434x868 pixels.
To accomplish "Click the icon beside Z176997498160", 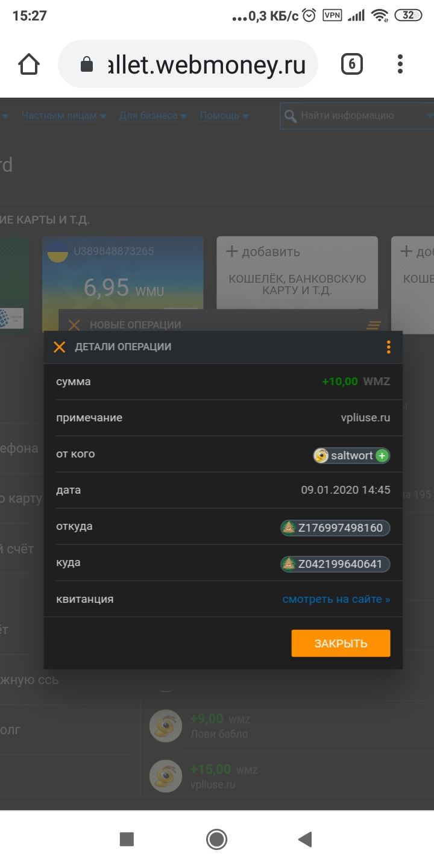I will 289,528.
